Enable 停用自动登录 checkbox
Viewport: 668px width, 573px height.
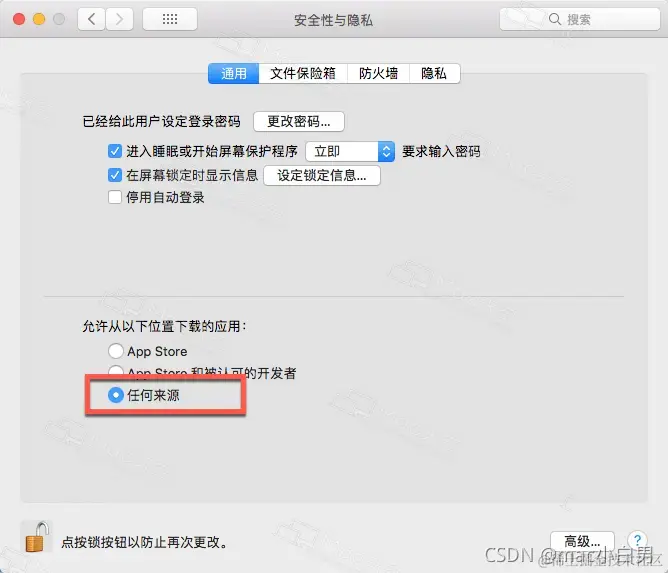(115, 197)
